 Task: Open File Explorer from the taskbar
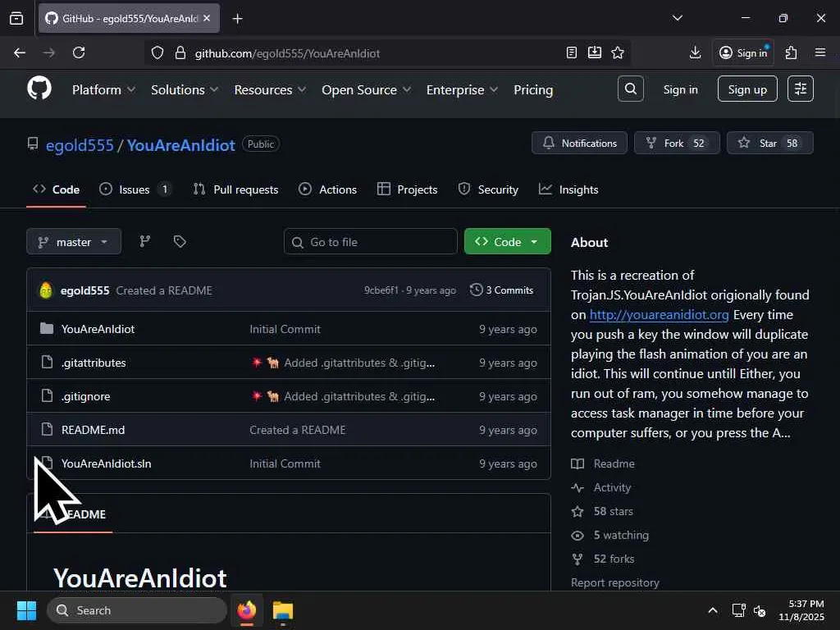pyautogui.click(x=283, y=610)
